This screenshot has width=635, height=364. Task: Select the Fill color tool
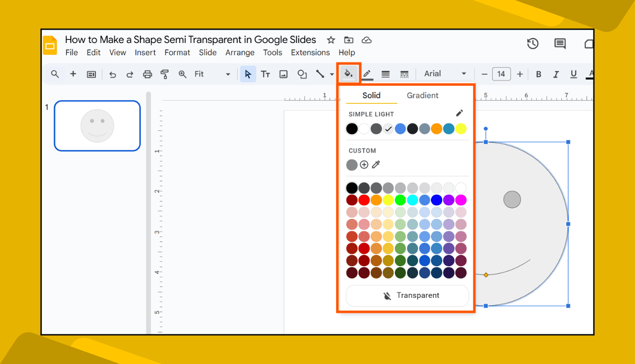[x=348, y=74]
